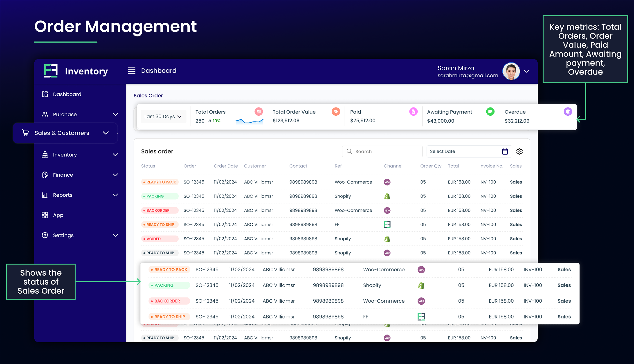Click Sarah Mirza's profile avatar
This screenshot has width=634, height=364.
tap(511, 72)
